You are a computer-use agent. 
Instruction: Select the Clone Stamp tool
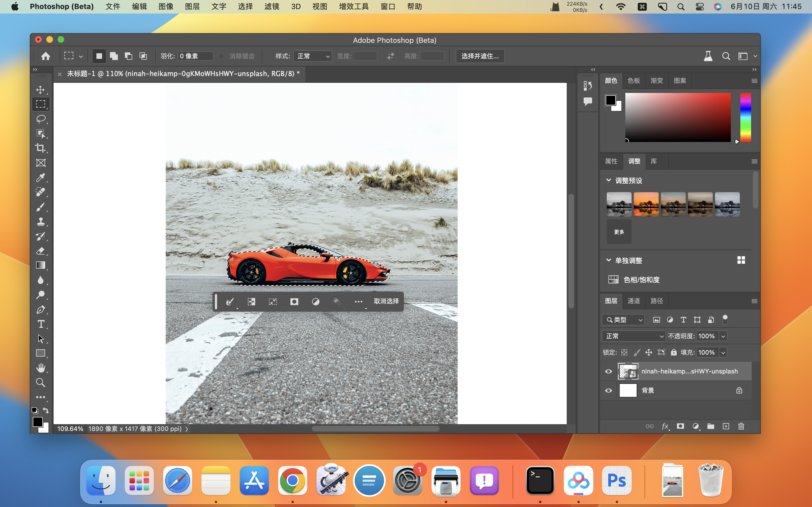41,222
